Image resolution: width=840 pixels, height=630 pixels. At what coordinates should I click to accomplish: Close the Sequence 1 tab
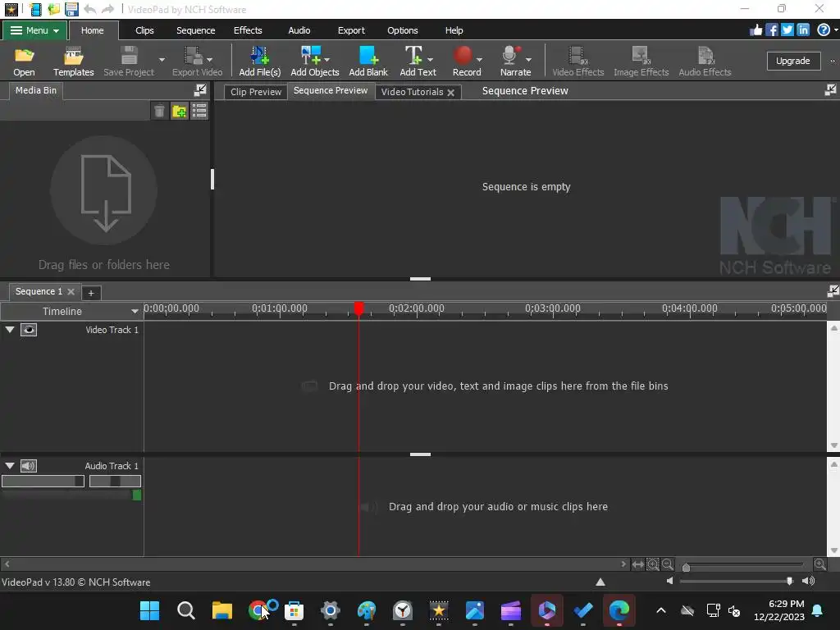71,291
